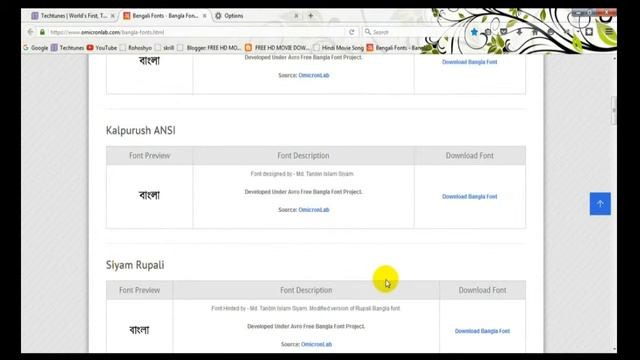Click the search magnifier icon in the search box
640x360 pixels.
(367, 32)
